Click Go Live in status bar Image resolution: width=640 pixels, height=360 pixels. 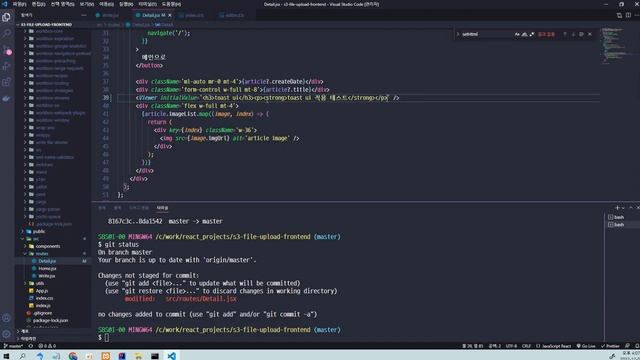[x=586, y=346]
